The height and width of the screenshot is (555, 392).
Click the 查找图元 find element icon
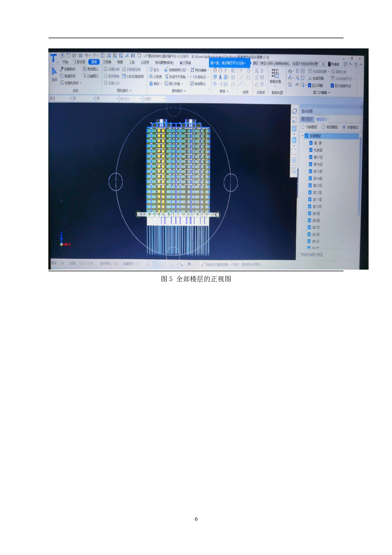click(85, 69)
